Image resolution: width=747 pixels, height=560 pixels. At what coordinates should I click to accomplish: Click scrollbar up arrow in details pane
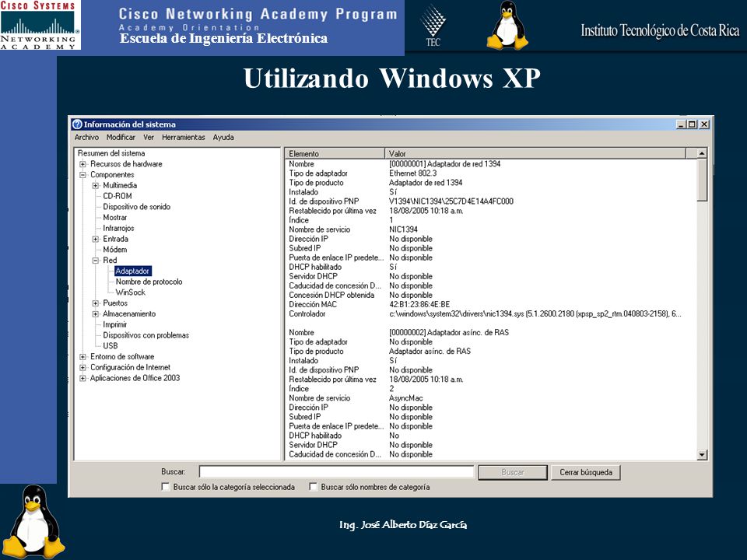[702, 153]
